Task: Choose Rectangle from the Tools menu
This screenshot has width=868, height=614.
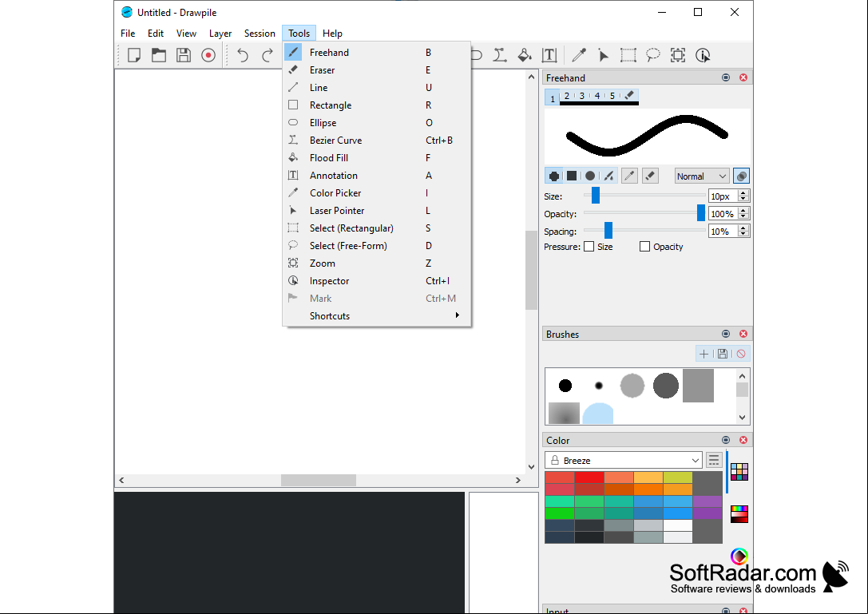Action: 377,105
